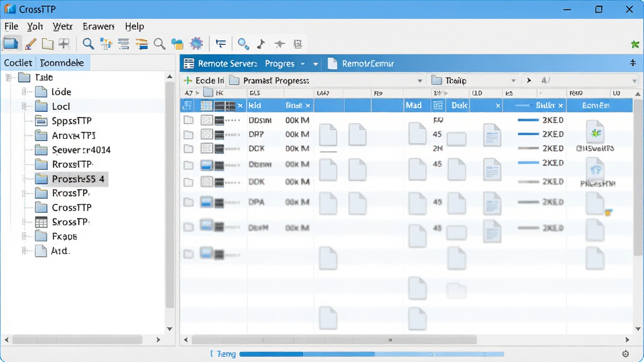Expand the A/ path dropdown arrow
The image size is (644, 362).
click(x=635, y=81)
